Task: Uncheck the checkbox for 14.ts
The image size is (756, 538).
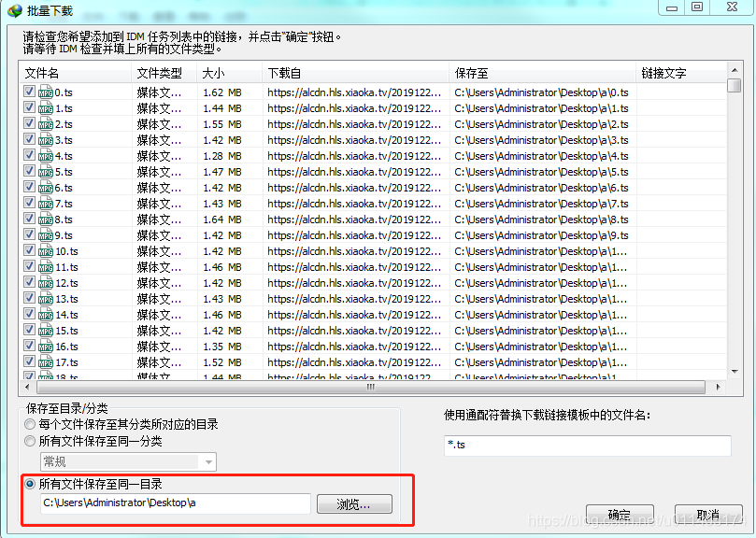Action: [29, 314]
